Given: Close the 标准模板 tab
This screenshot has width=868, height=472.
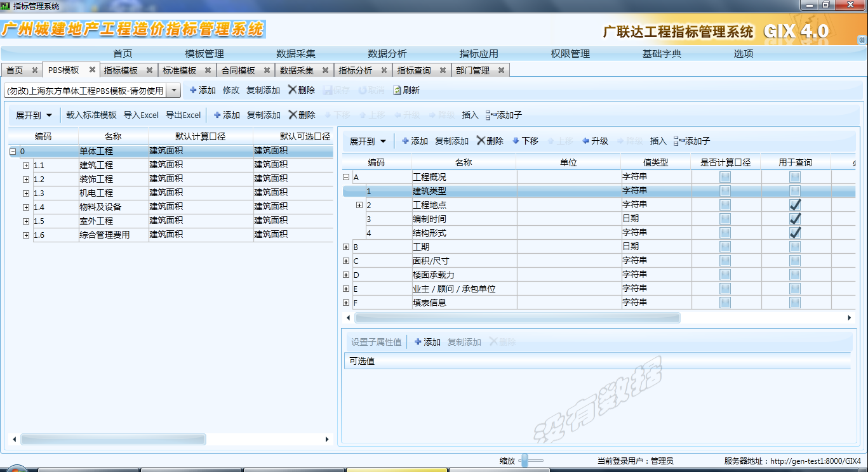Looking at the screenshot, I should pyautogui.click(x=209, y=70).
